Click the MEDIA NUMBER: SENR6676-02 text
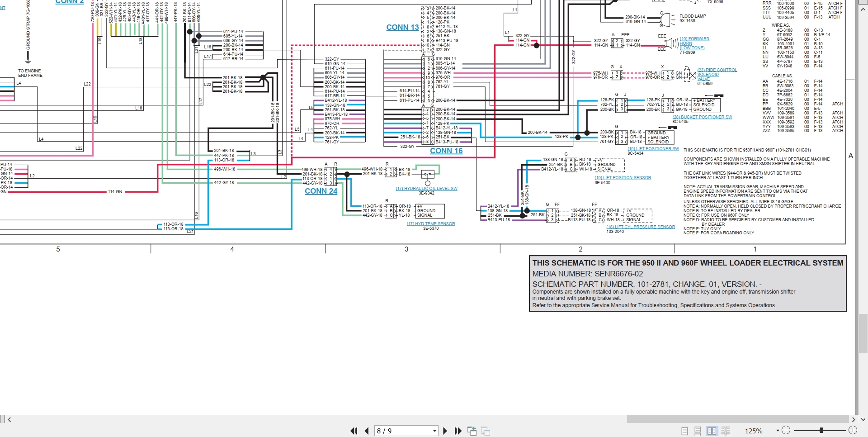The height and width of the screenshot is (437, 868). coord(588,274)
